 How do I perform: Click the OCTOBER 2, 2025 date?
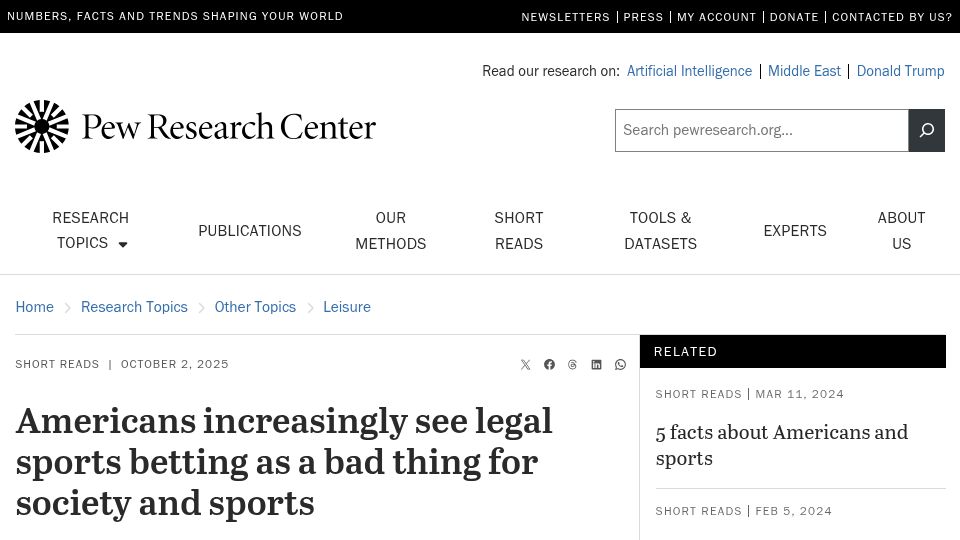pos(174,364)
